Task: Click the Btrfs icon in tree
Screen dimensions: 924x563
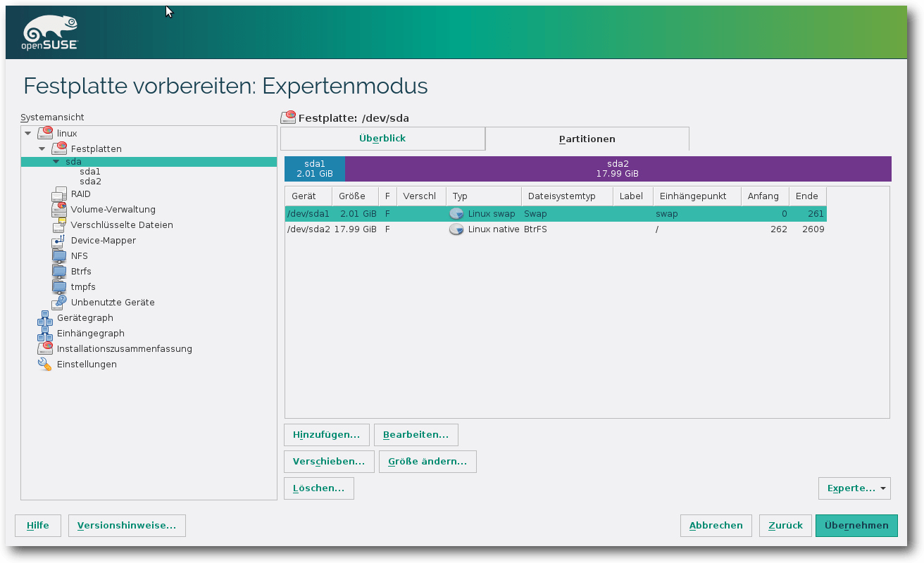Action: point(59,272)
